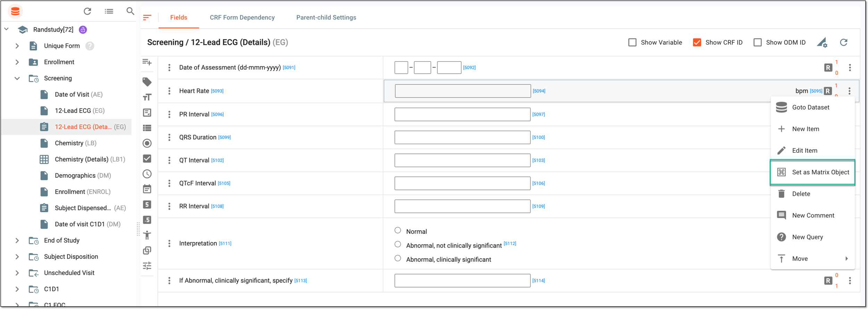
Task: Open Demographics (DM) form in tree
Action: tap(83, 176)
